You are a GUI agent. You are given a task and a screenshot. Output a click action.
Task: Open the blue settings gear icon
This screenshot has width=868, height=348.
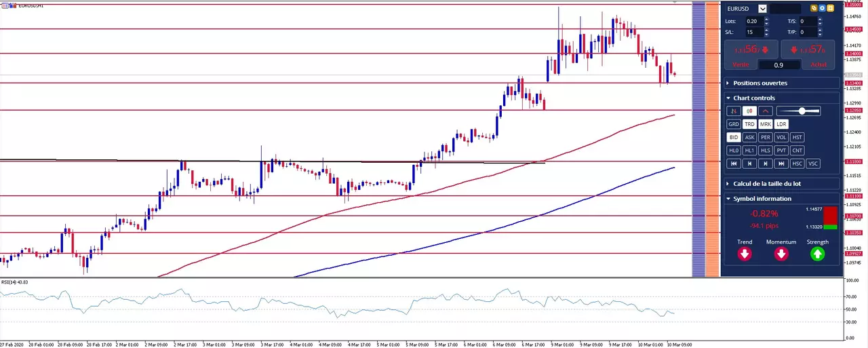point(822,8)
